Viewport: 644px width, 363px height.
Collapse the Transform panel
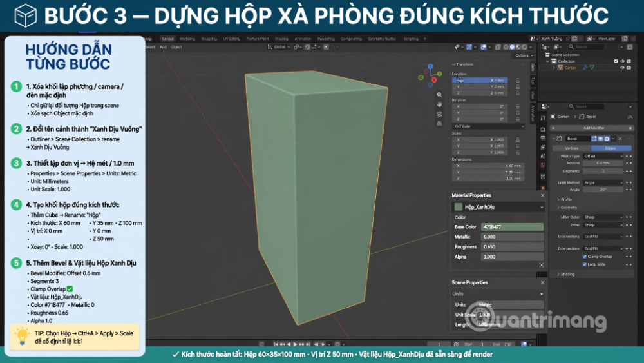[x=453, y=64]
